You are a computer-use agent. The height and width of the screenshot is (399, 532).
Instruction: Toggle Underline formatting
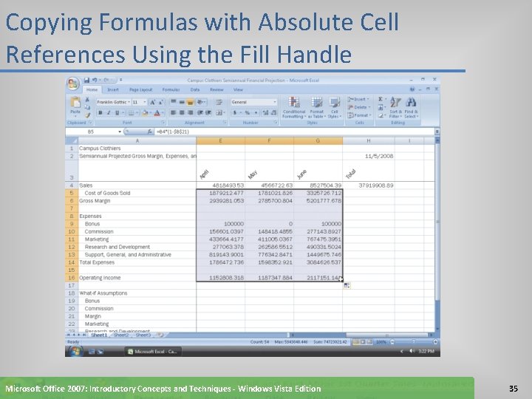pyautogui.click(x=117, y=113)
